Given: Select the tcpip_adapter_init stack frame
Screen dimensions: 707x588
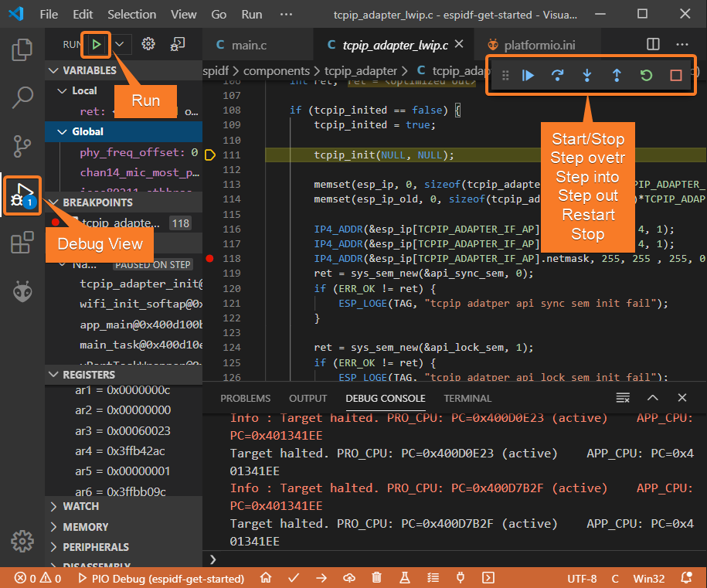Looking at the screenshot, I should click(141, 284).
